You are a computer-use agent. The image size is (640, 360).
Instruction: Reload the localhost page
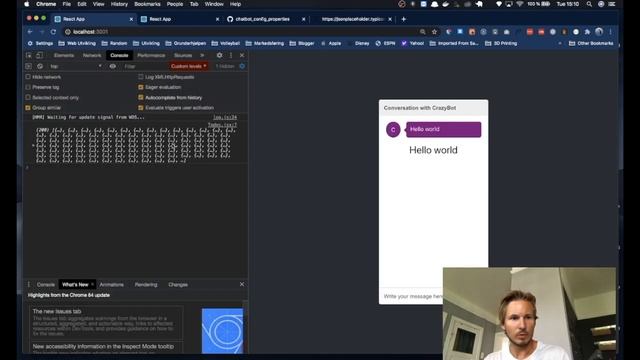pyautogui.click(x=53, y=31)
